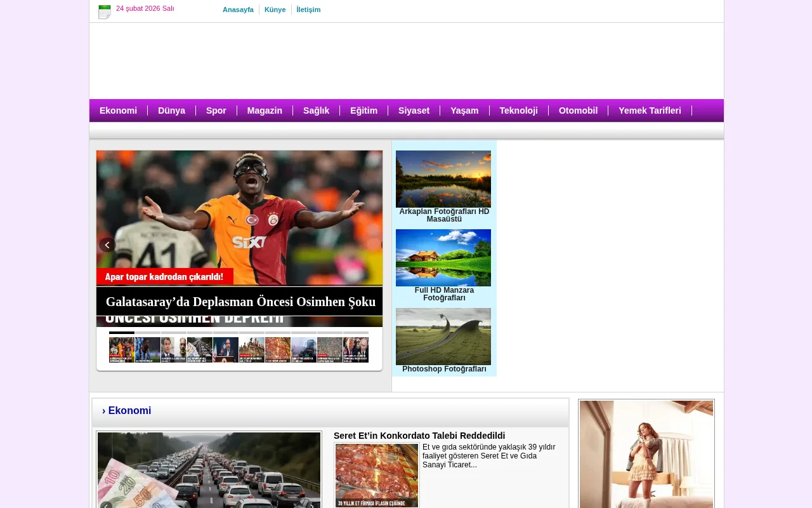Select the Macron thumbnail in slider strip
The image size is (812, 508).
(174, 350)
